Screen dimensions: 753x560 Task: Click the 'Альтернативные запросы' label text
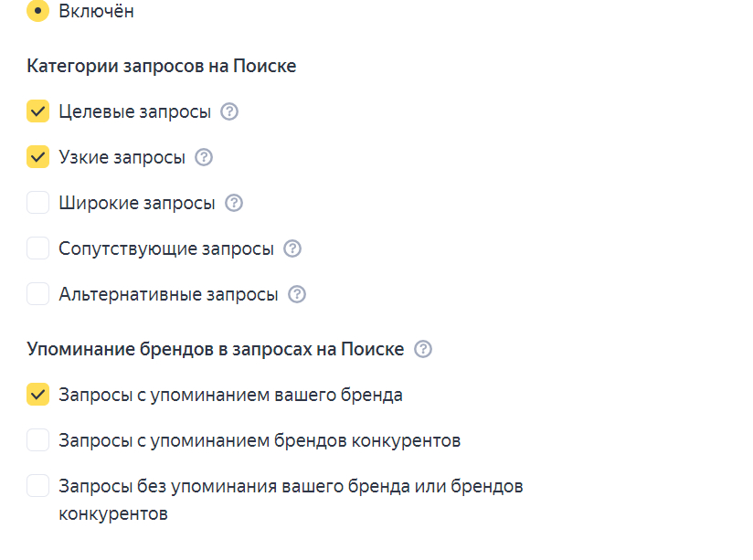[x=168, y=294]
